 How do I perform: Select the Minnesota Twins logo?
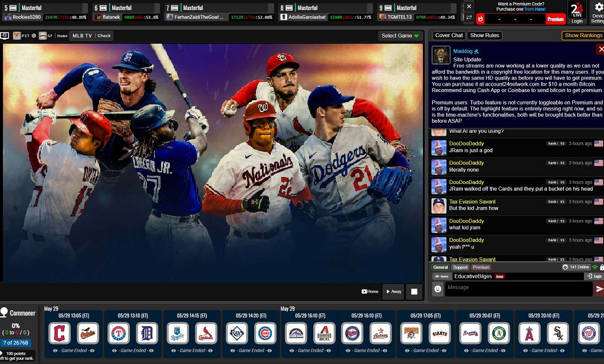click(x=352, y=333)
